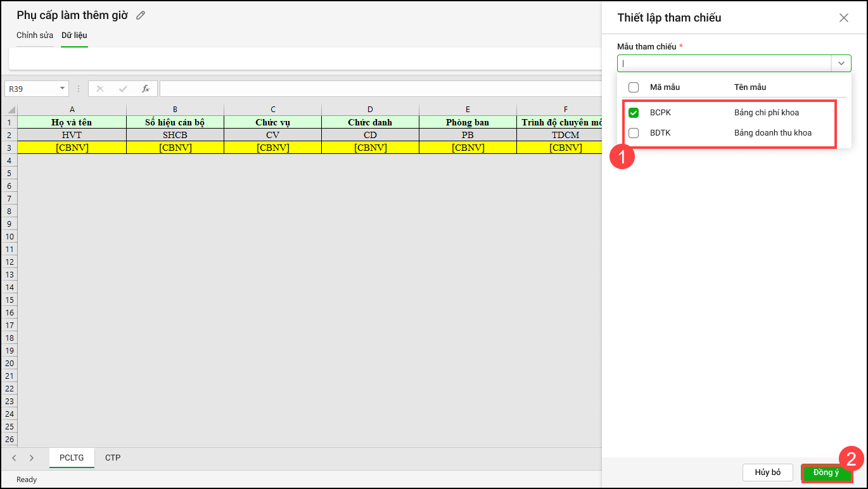Switch to the Chỉnh sửa tab
868x489 pixels.
35,35
